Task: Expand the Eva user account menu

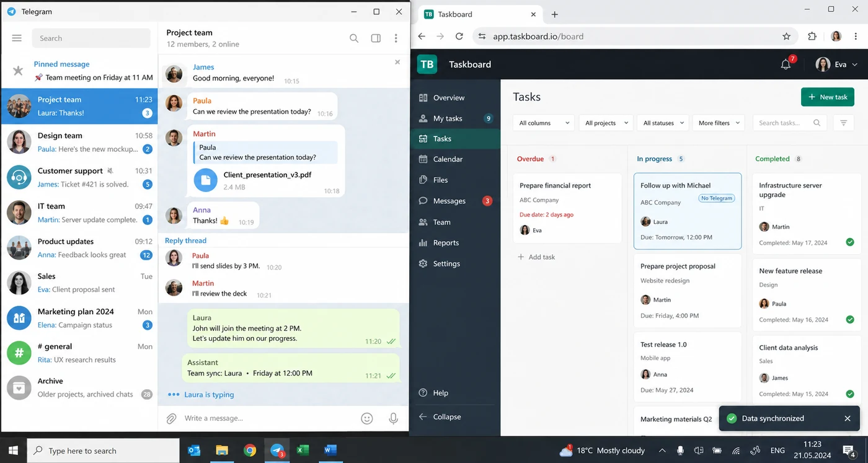Action: pos(837,64)
